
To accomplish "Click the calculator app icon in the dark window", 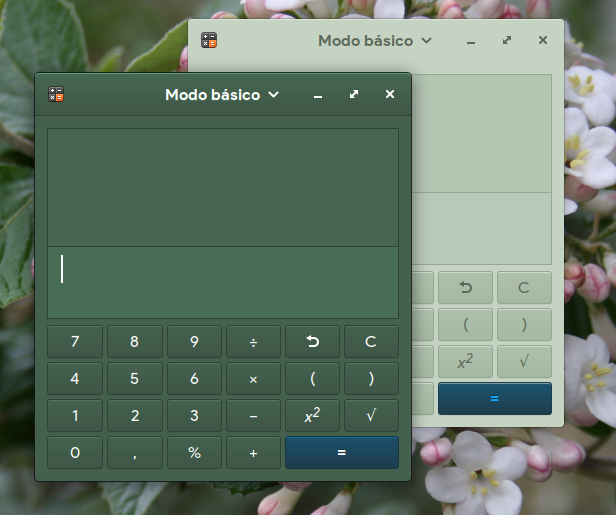I will tap(56, 94).
